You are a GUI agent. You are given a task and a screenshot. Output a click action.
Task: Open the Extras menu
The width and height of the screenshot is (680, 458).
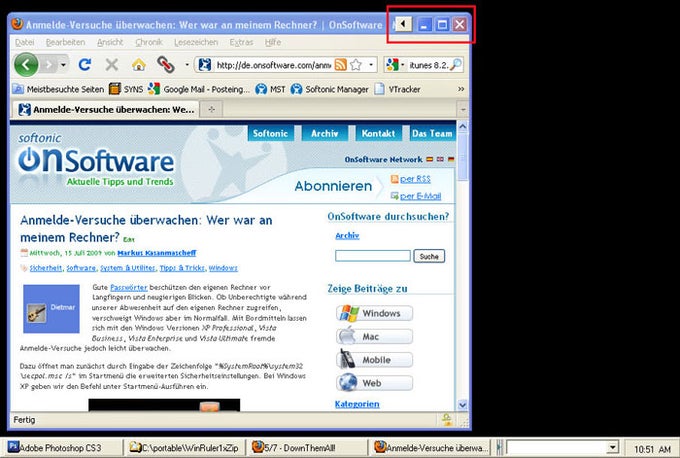[241, 42]
